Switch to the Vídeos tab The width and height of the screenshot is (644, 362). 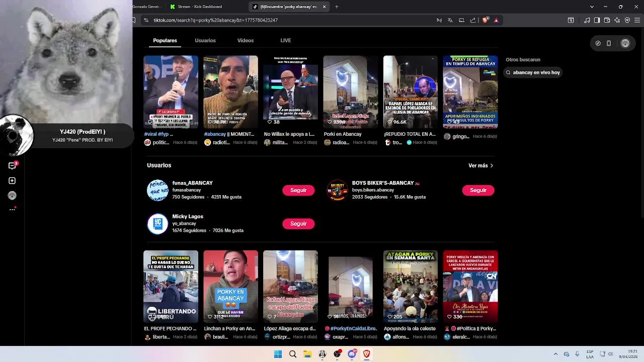pyautogui.click(x=246, y=40)
